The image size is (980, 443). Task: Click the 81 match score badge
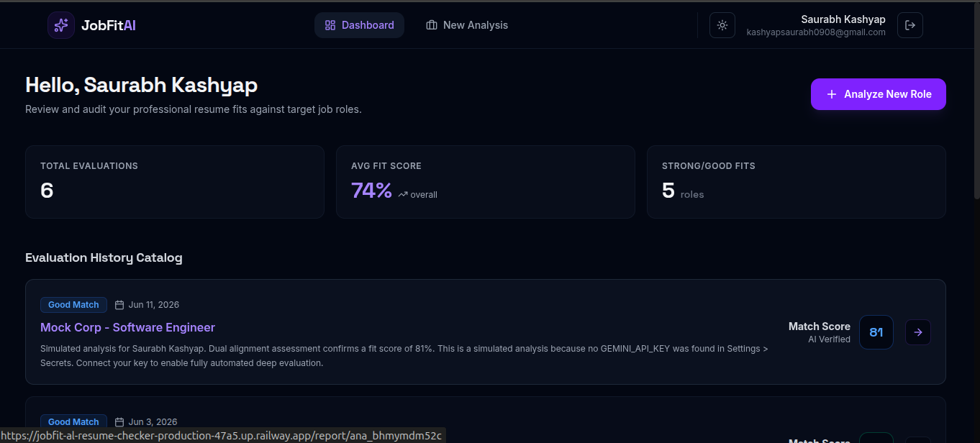point(876,332)
